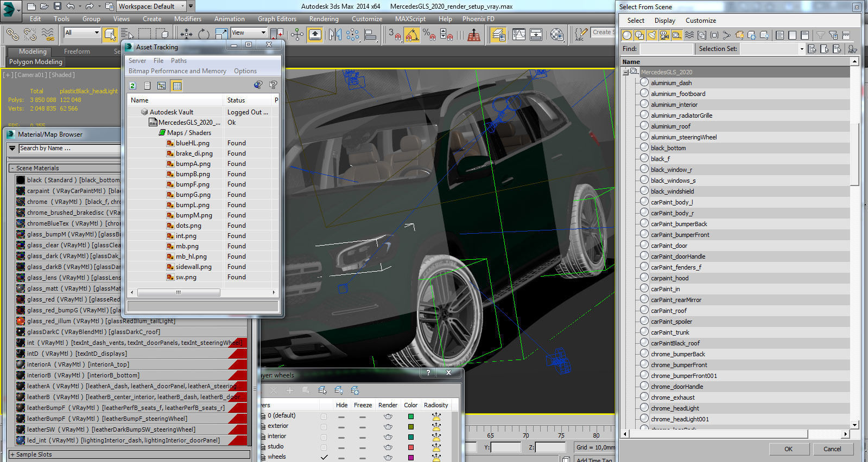Toggle the Angle Snap tool
The image size is (868, 462).
click(x=412, y=35)
